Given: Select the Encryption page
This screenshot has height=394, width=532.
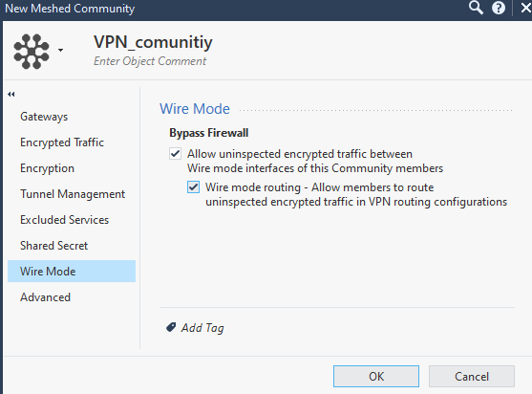Looking at the screenshot, I should 47,168.
